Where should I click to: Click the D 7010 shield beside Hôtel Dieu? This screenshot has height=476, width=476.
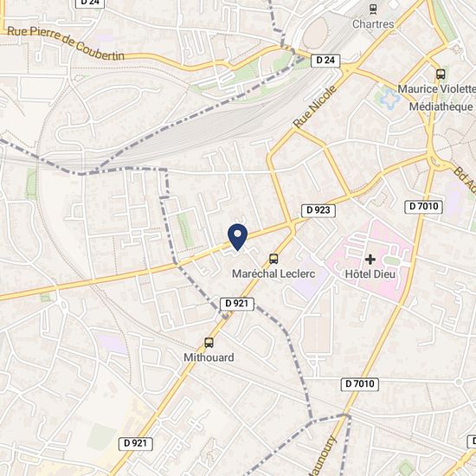click(x=424, y=207)
